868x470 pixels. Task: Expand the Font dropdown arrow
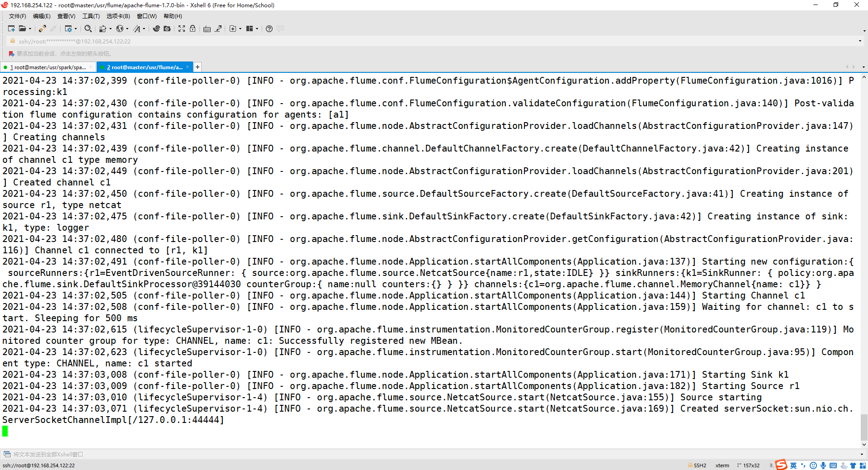tap(144, 28)
